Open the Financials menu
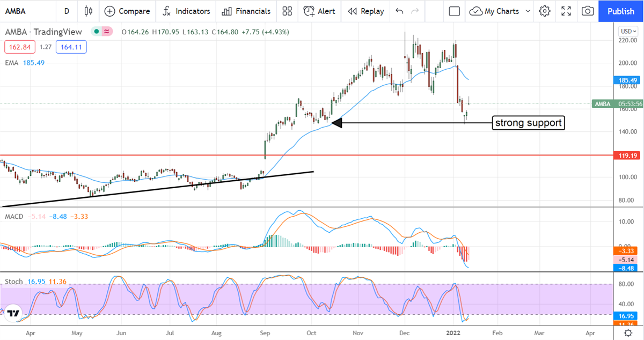 click(x=246, y=11)
